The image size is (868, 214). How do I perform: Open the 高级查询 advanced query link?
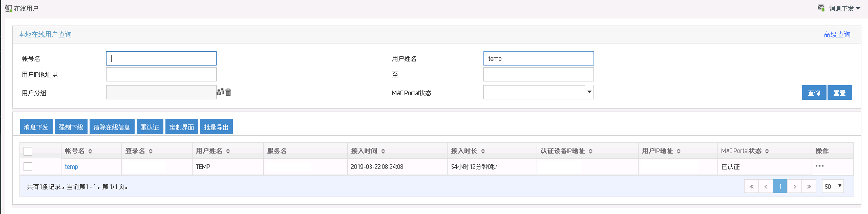click(x=837, y=34)
